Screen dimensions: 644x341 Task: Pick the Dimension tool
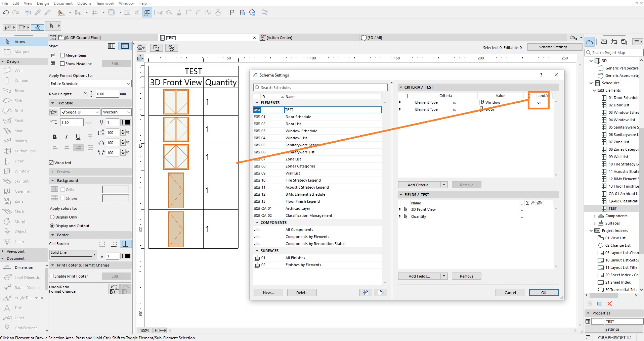pos(22,267)
